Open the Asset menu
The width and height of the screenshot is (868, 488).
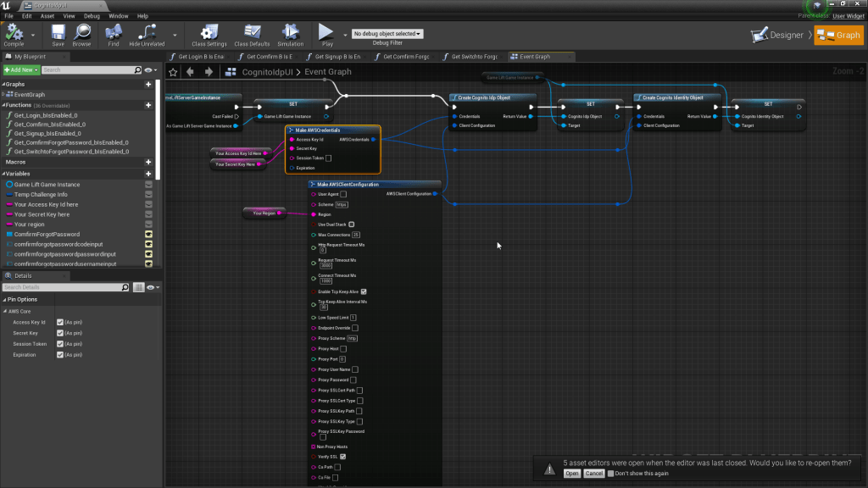pos(47,15)
